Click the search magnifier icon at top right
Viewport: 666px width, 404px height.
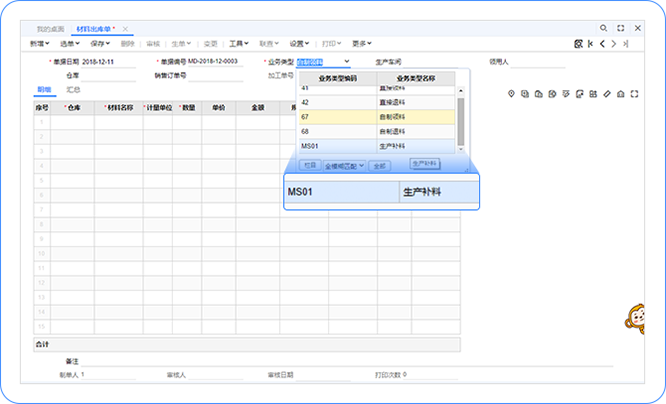tap(603, 28)
